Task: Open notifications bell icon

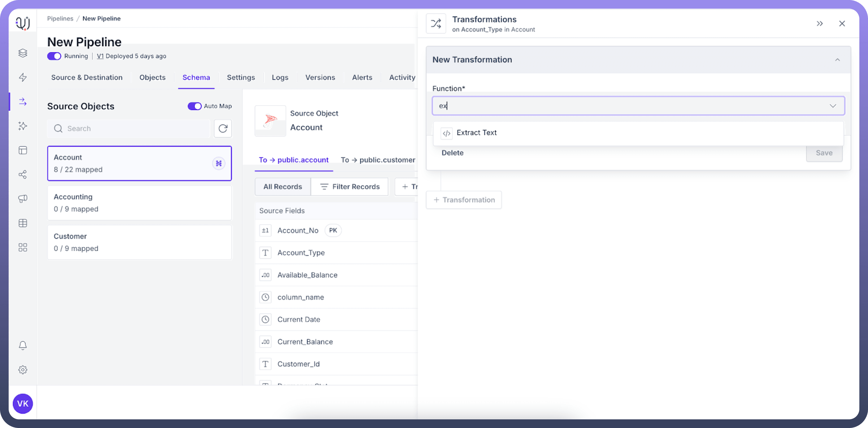Action: coord(23,346)
